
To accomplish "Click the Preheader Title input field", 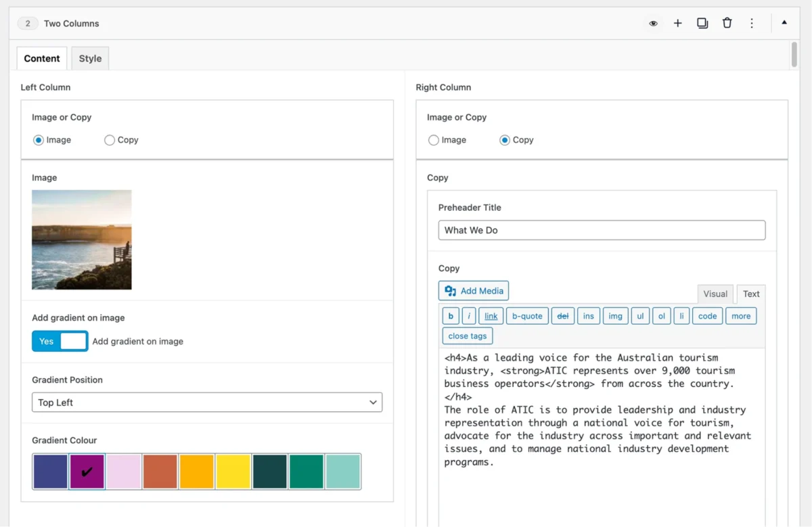I will click(601, 230).
